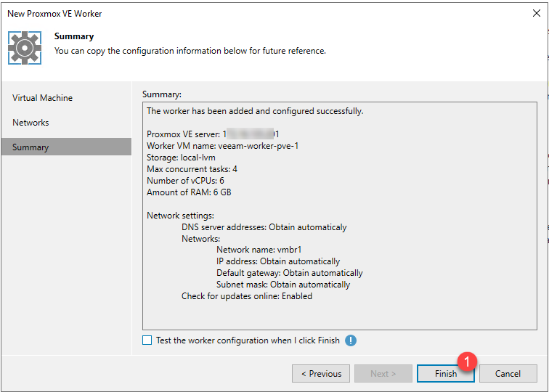Click 'Storage: local-lvm' line

[x=181, y=158]
